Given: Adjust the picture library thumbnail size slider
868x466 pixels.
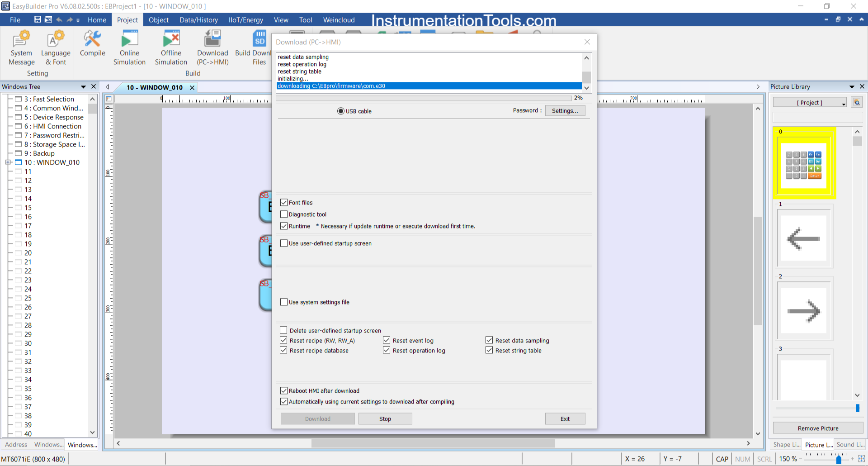Looking at the screenshot, I should pyautogui.click(x=857, y=408).
